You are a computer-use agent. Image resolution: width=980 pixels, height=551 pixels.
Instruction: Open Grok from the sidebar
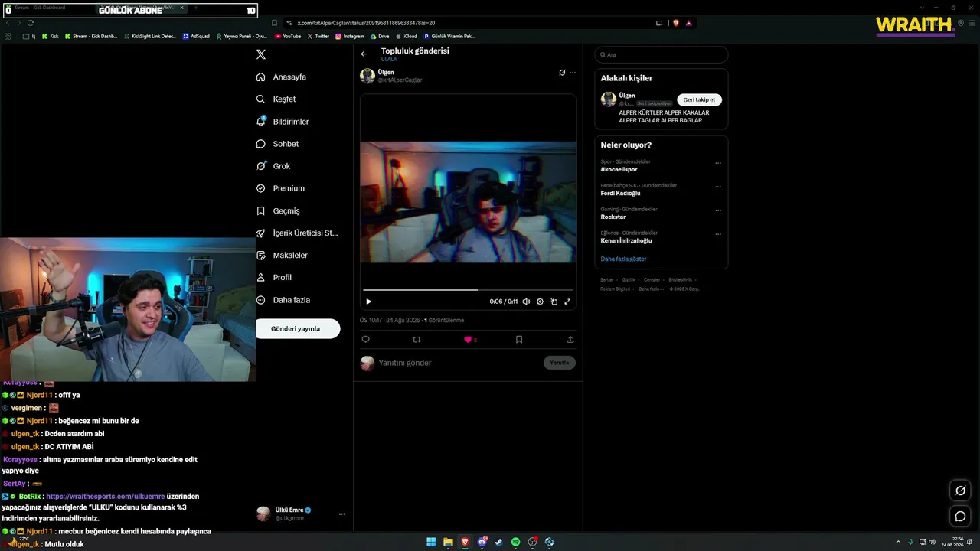273,166
